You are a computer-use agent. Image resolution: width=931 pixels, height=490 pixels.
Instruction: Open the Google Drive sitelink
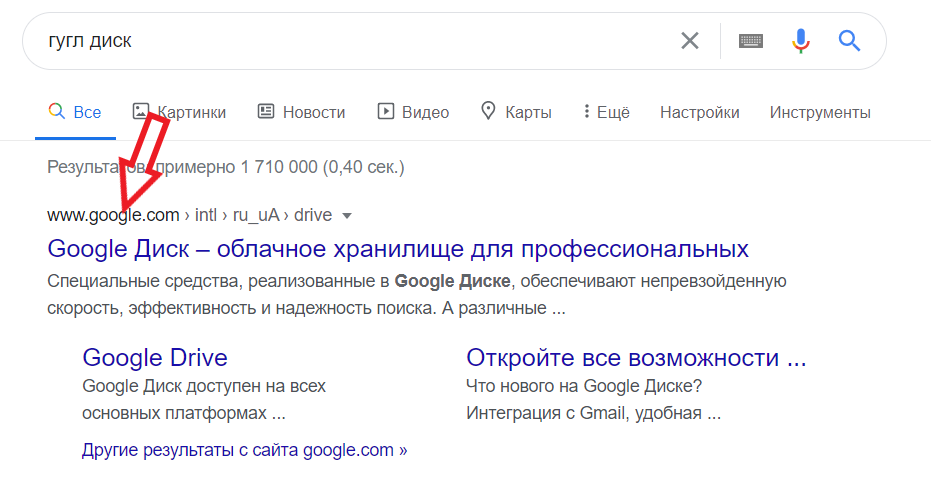click(155, 357)
